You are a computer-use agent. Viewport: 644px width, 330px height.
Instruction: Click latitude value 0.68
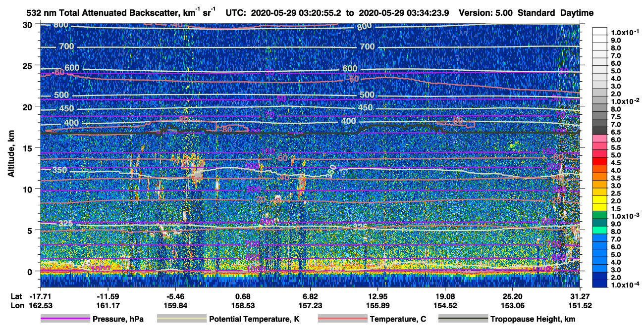[243, 296]
